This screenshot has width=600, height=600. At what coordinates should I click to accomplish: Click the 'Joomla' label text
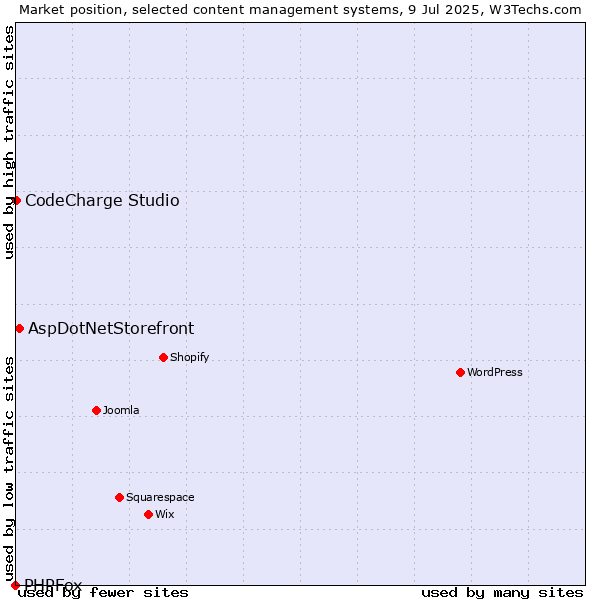[x=121, y=410]
